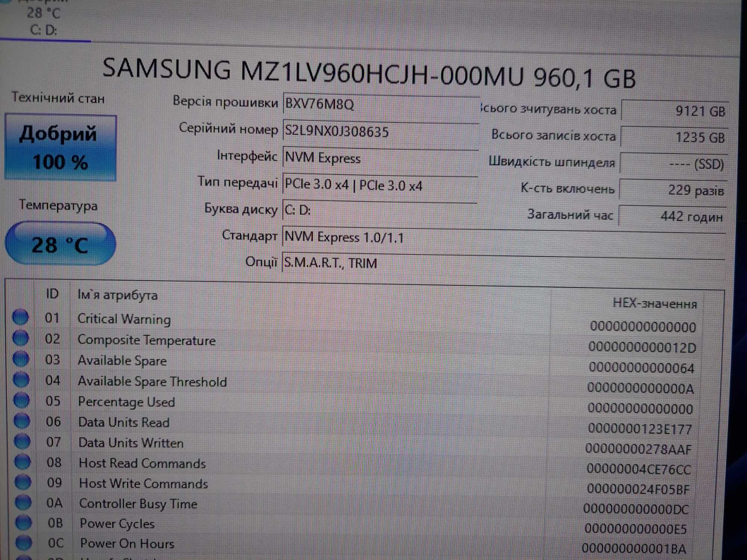Click the status icon for Data Units Read
The image size is (747, 560).
pyautogui.click(x=22, y=421)
